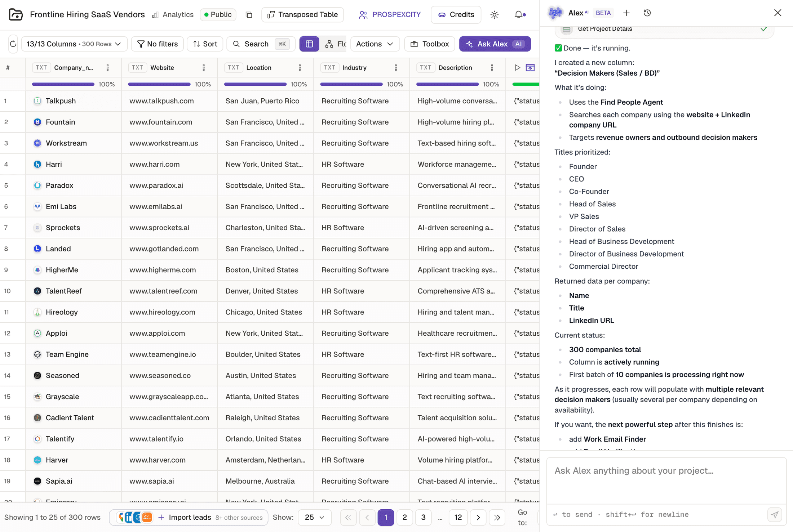The width and height of the screenshot is (793, 532).
Task: Expand the columns and rows selector
Action: 74,44
